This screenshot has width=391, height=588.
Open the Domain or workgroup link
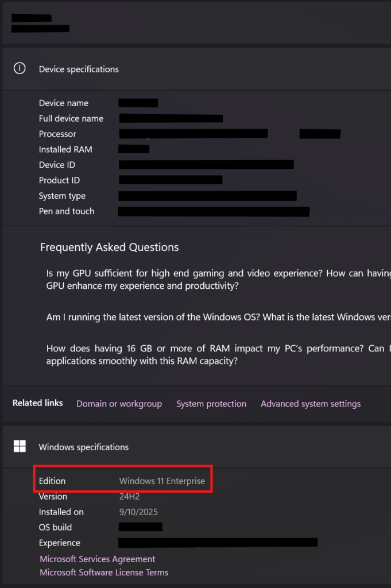tap(119, 404)
